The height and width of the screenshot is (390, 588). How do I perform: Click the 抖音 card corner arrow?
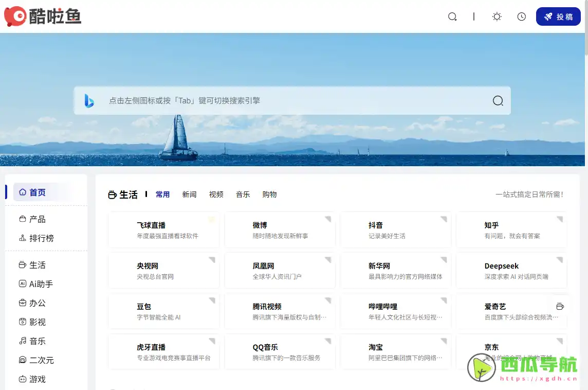pos(445,219)
